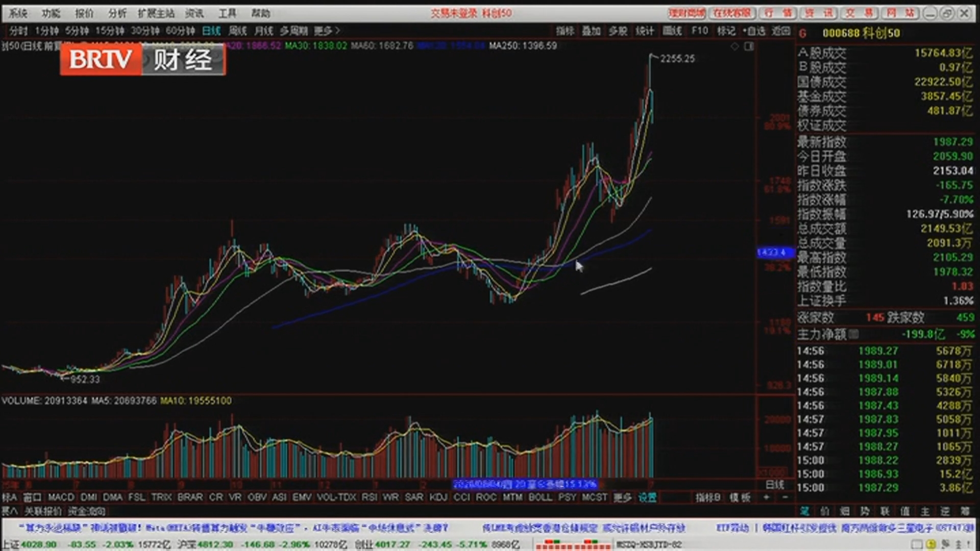Switch to 月线 monthly chart
The width and height of the screenshot is (980, 551).
[263, 31]
